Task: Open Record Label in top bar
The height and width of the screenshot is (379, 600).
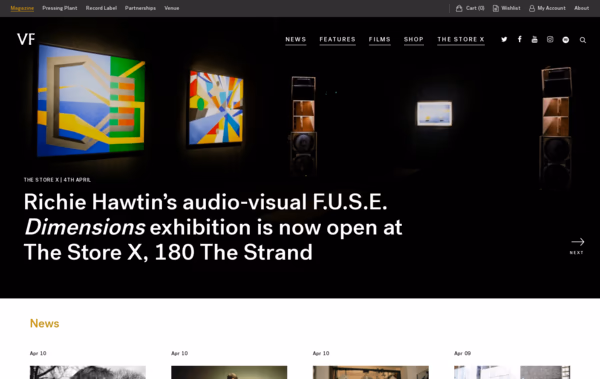Action: click(101, 8)
